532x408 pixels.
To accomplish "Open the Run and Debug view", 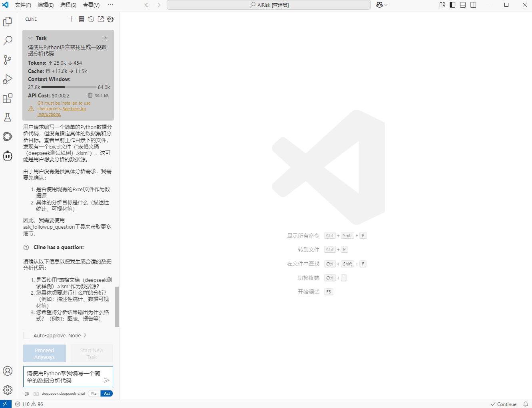I will click(8, 79).
